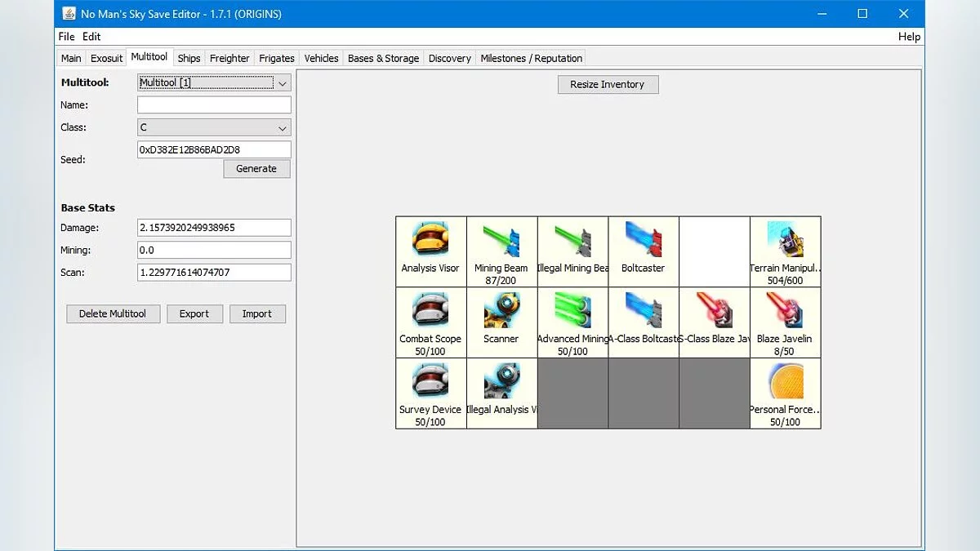Click the "Class:" label
The height and width of the screenshot is (551, 980).
pyautogui.click(x=73, y=127)
